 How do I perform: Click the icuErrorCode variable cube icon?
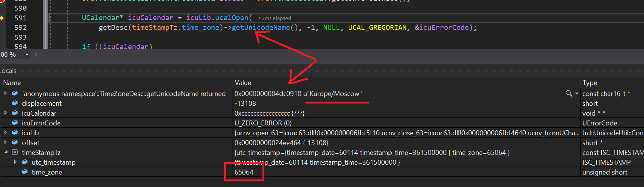15,123
